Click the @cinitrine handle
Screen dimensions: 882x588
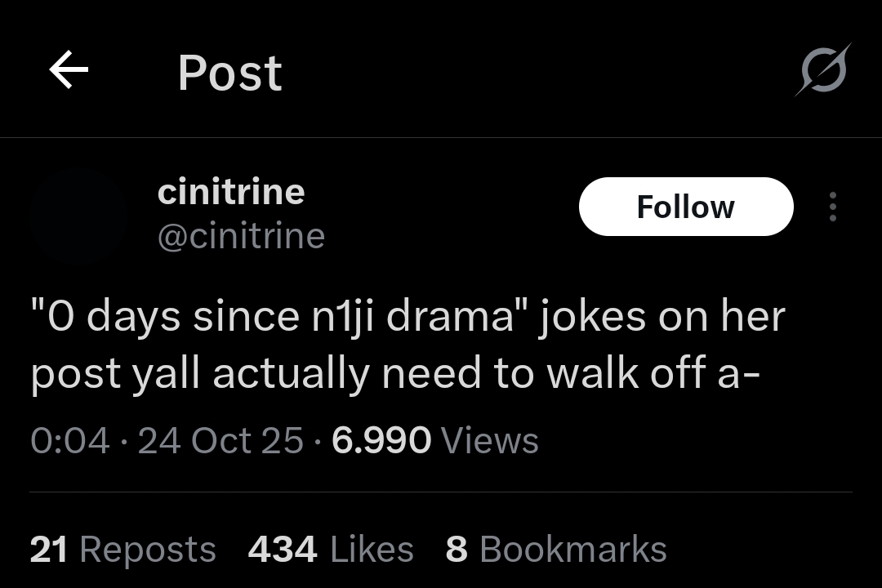[x=241, y=236]
